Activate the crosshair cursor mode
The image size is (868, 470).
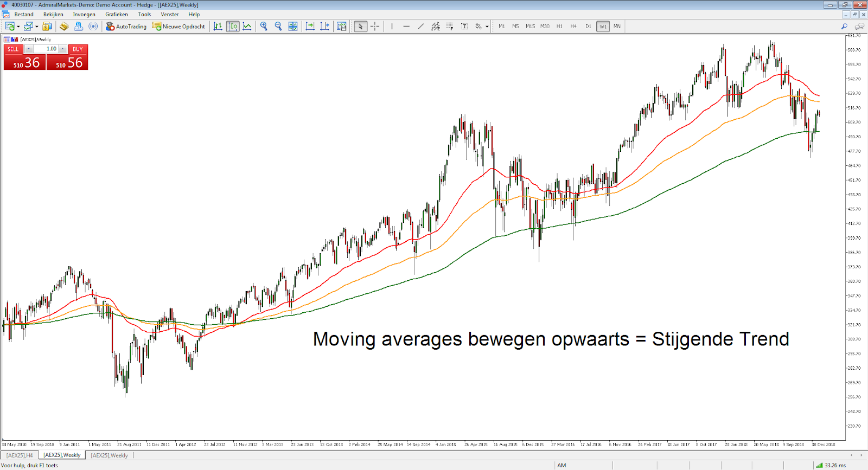375,26
